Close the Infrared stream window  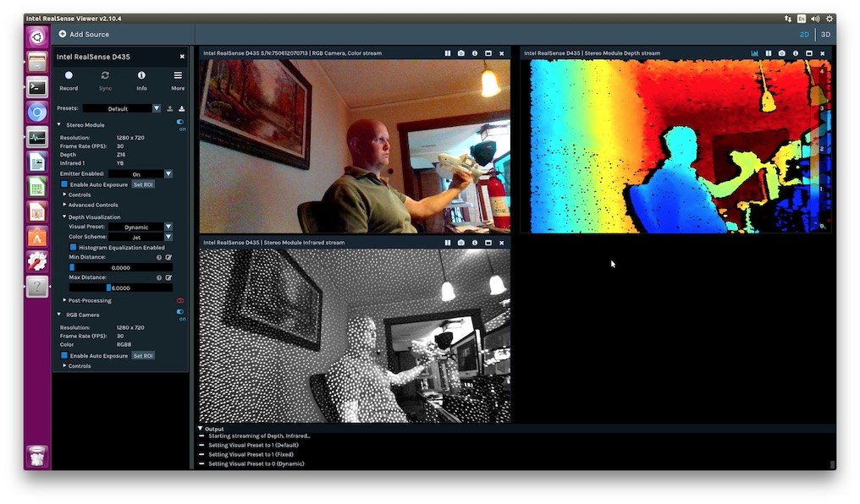[x=501, y=243]
